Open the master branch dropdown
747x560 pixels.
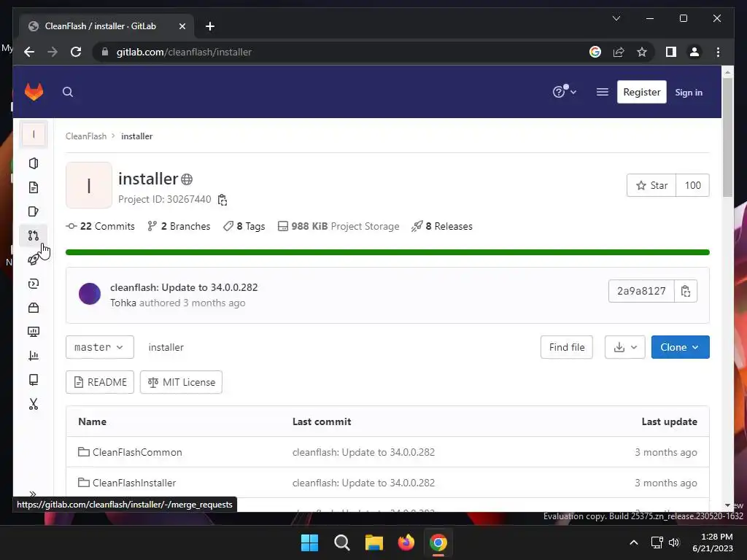point(99,347)
